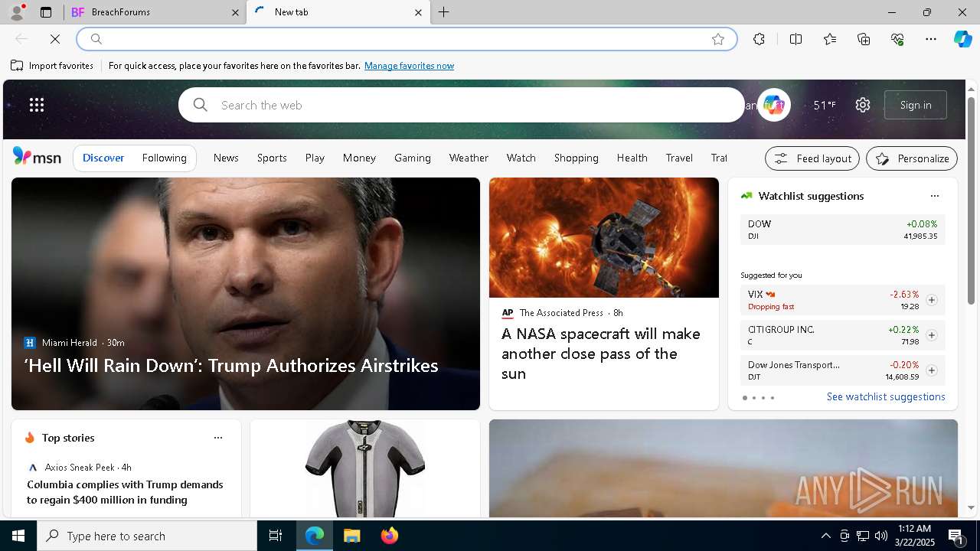Viewport: 980px width, 551px height.
Task: Open Top stories more options
Action: coord(218,438)
